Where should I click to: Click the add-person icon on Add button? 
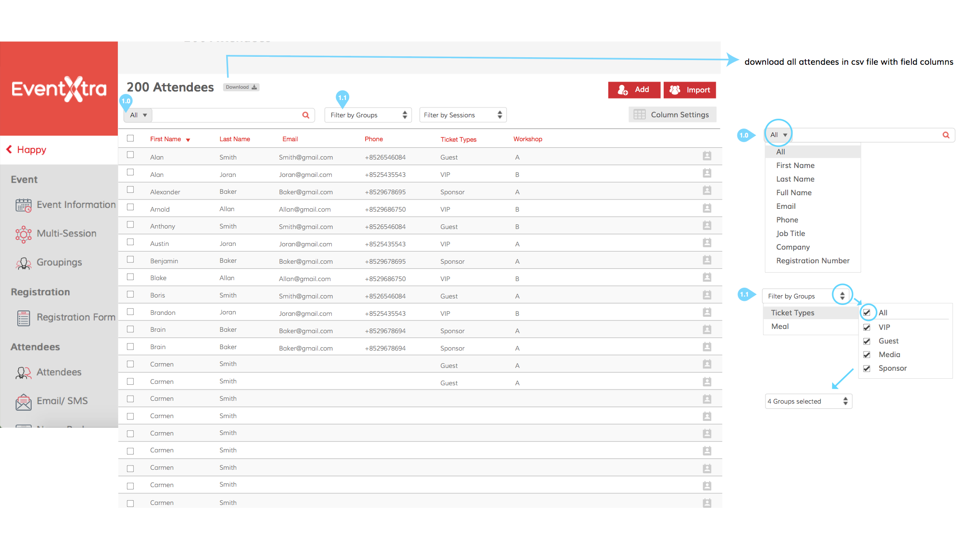click(623, 90)
